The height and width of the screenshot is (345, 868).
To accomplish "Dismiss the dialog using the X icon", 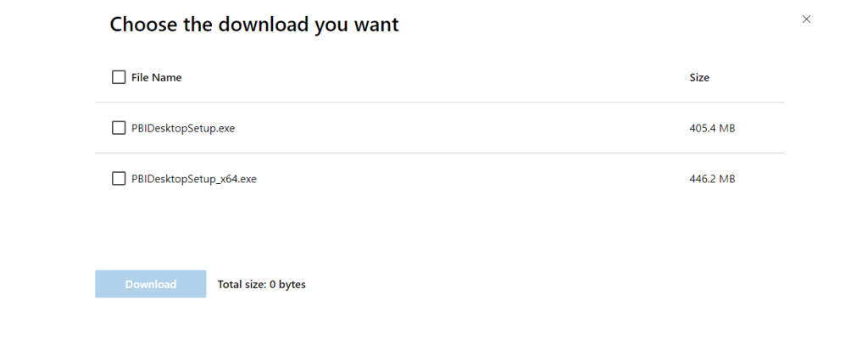I will point(806,19).
